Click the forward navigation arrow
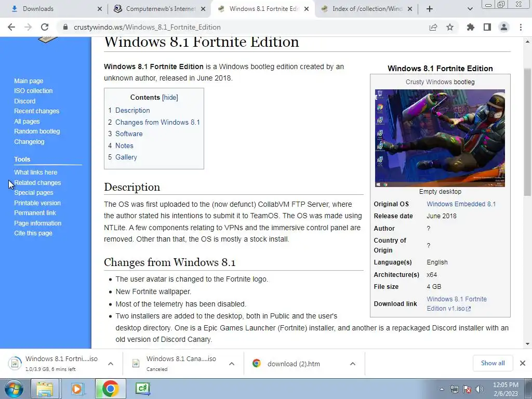Viewport: 532px width, 399px height. (x=28, y=27)
